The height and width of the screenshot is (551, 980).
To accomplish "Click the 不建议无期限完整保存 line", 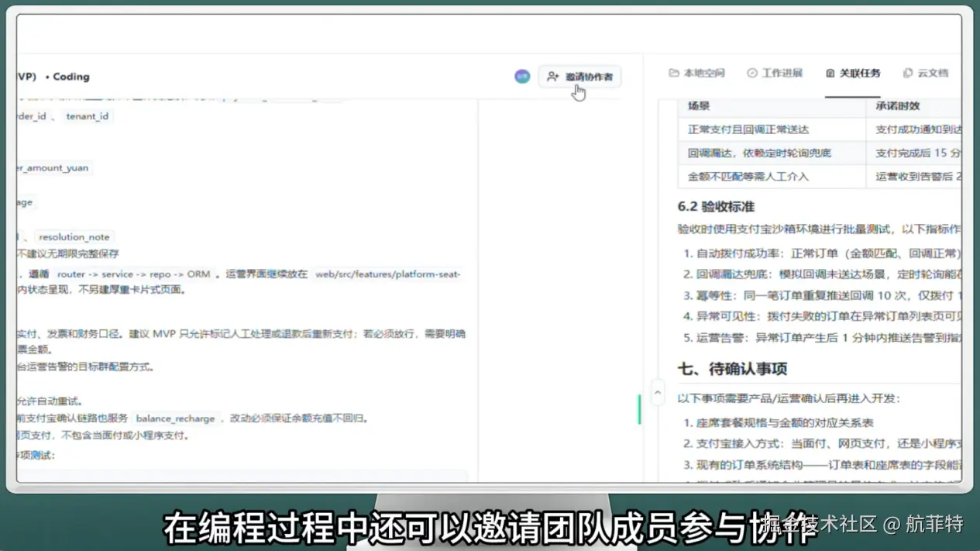I will tap(68, 253).
